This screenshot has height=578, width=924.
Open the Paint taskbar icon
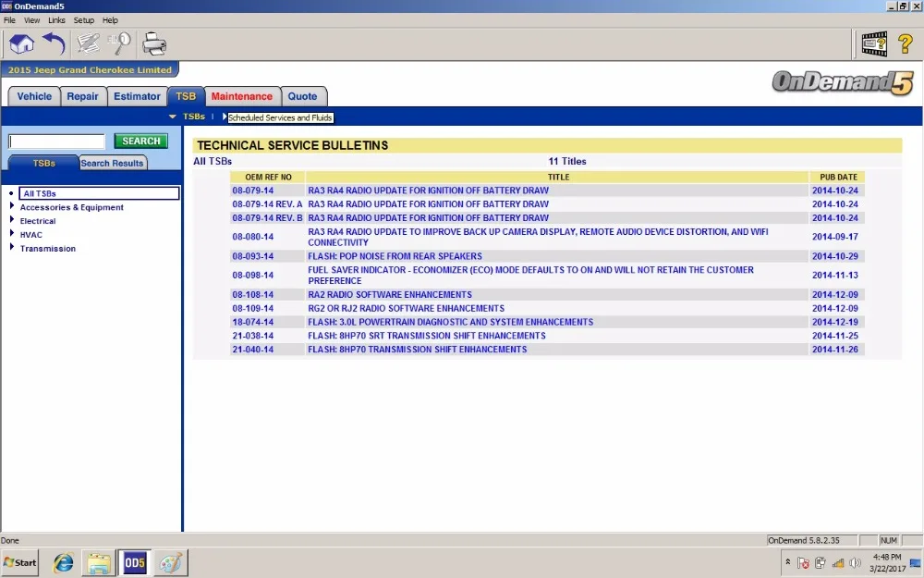tap(170, 563)
